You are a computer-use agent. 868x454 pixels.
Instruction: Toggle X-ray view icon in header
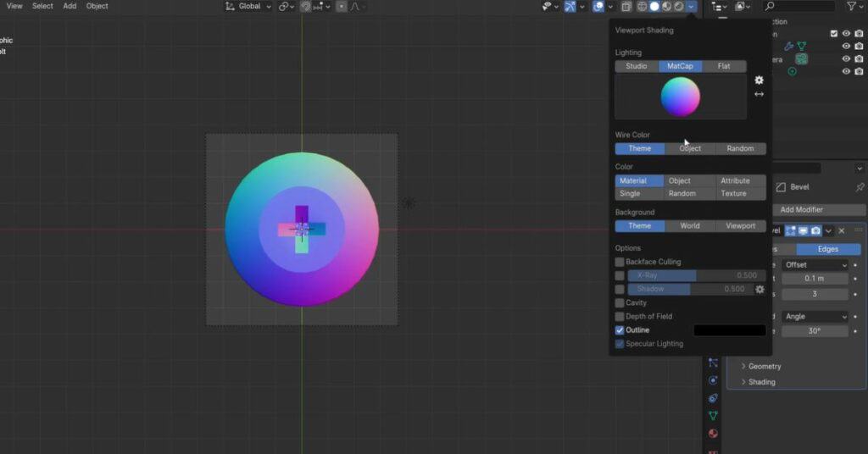(x=626, y=7)
